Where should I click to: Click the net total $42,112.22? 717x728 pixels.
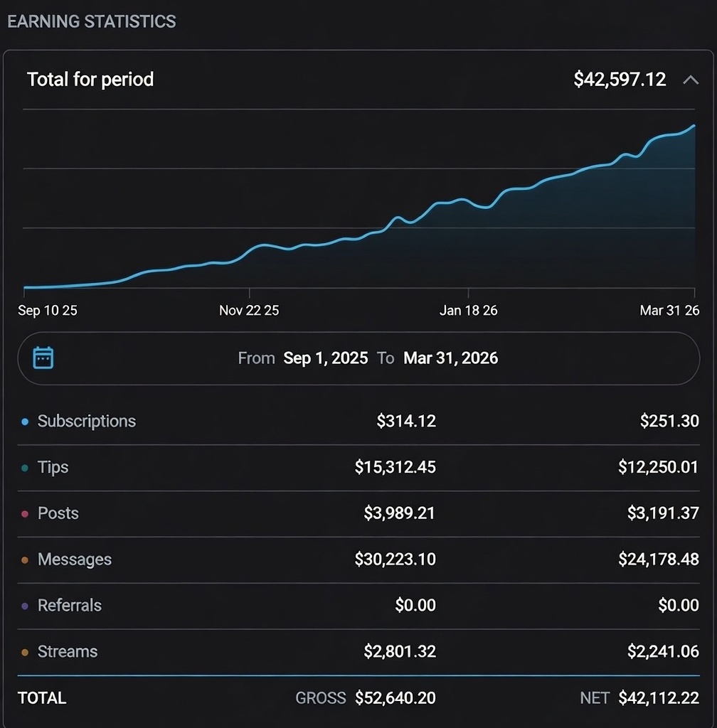tap(658, 698)
